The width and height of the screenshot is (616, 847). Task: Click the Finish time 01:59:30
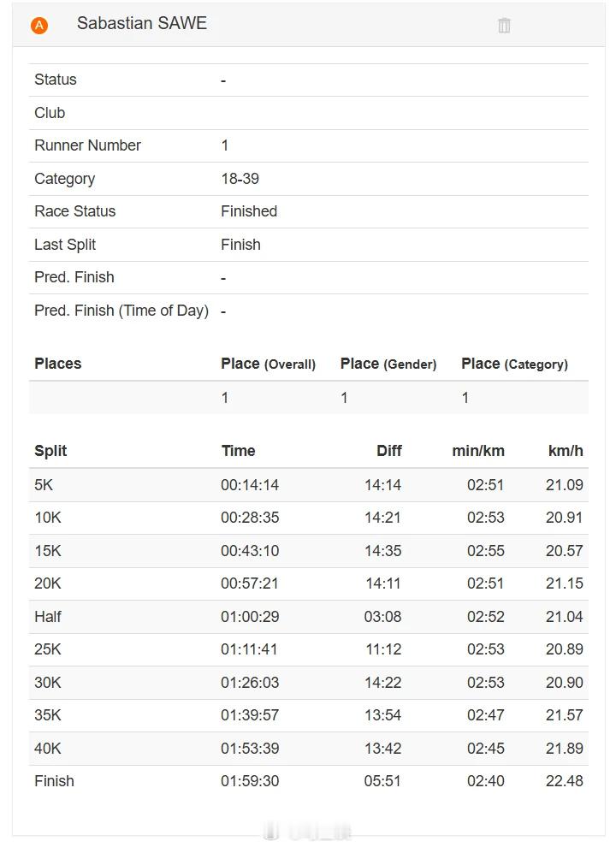(x=250, y=781)
